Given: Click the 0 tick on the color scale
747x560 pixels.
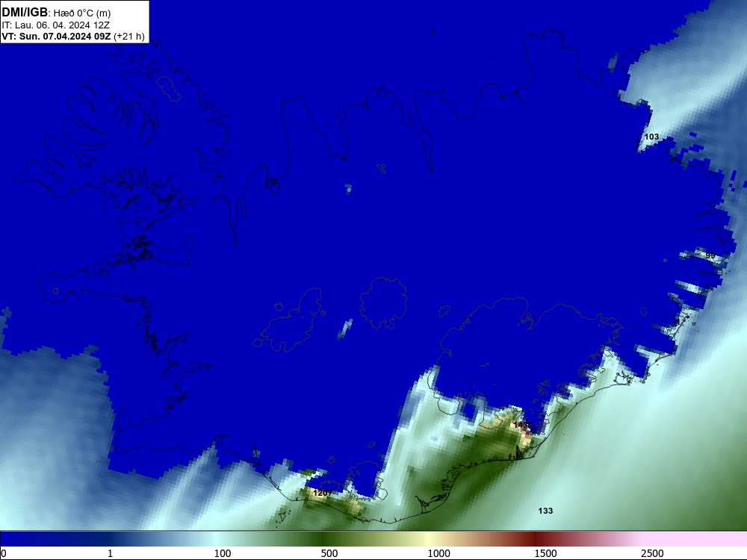Looking at the screenshot, I should click(4, 553).
